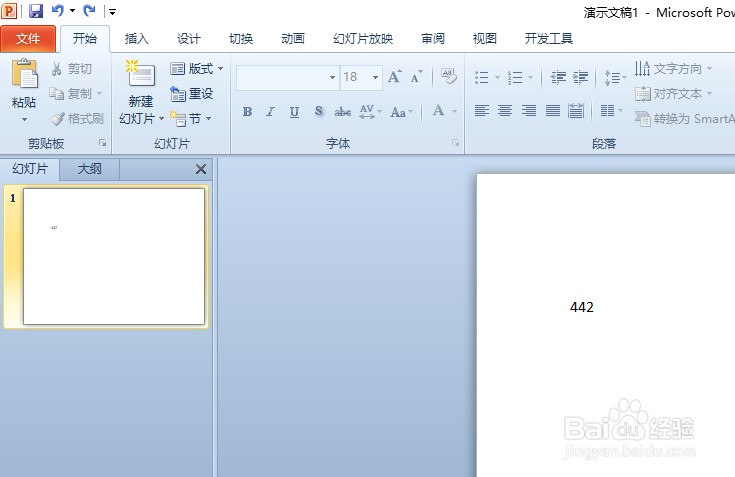Click the Redo arrow icon
Viewport: 735px width, 477px height.
(x=89, y=10)
